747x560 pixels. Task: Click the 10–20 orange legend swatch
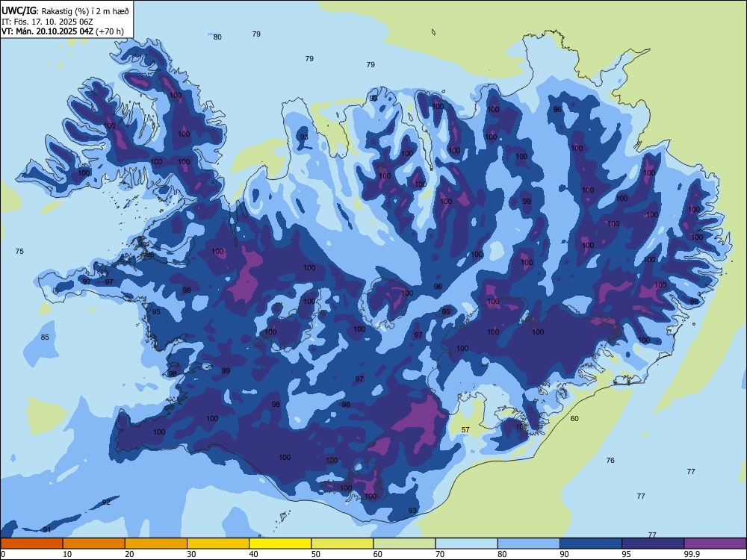tap(94, 544)
